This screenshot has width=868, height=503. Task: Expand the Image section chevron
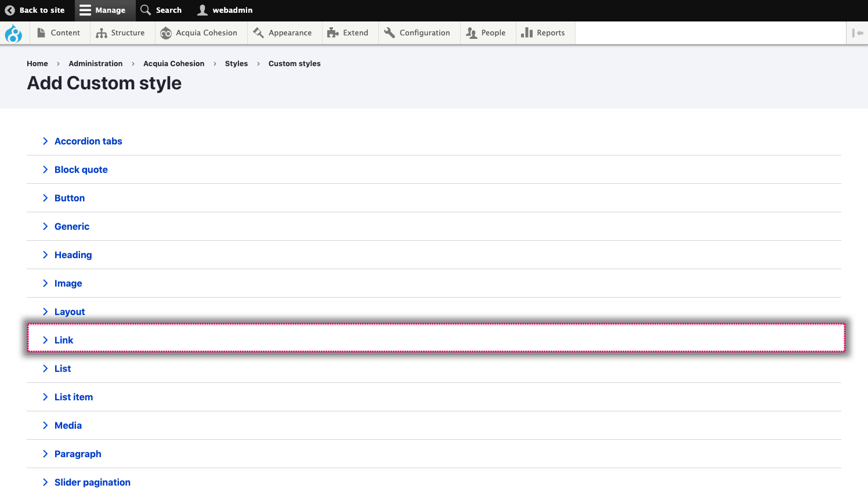[45, 283]
